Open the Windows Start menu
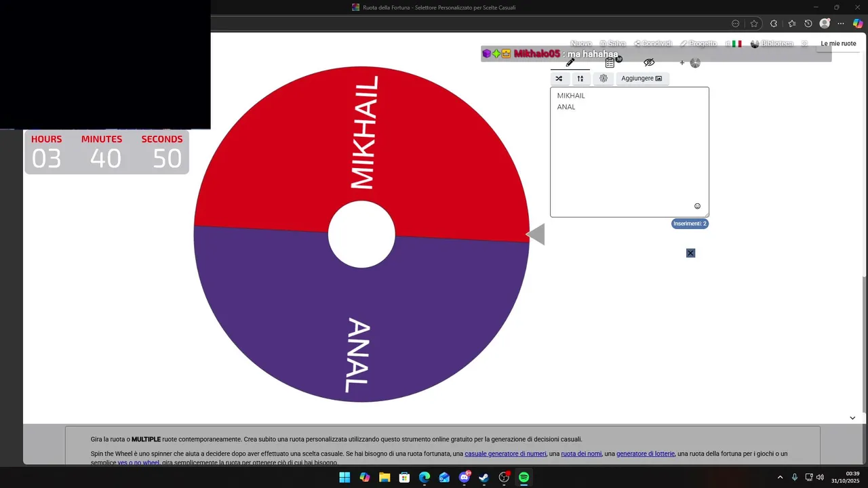 click(344, 477)
